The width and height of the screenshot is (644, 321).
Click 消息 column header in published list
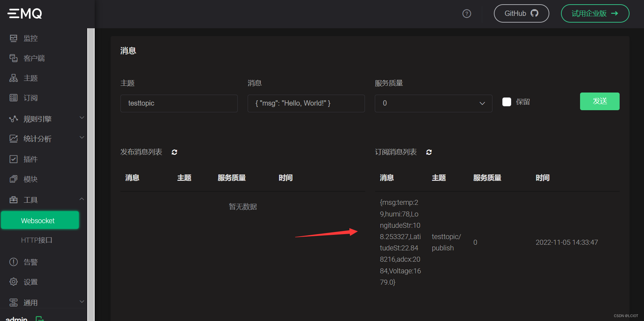132,178
